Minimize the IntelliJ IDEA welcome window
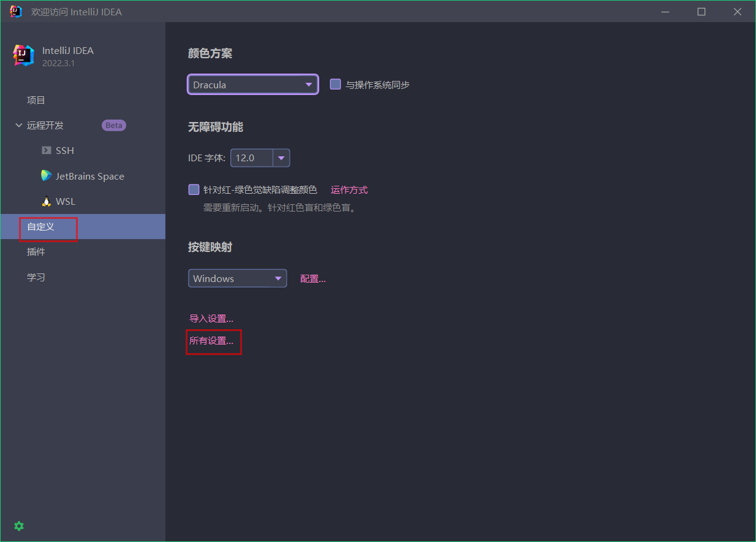Screen dimensions: 756x542 665,12
